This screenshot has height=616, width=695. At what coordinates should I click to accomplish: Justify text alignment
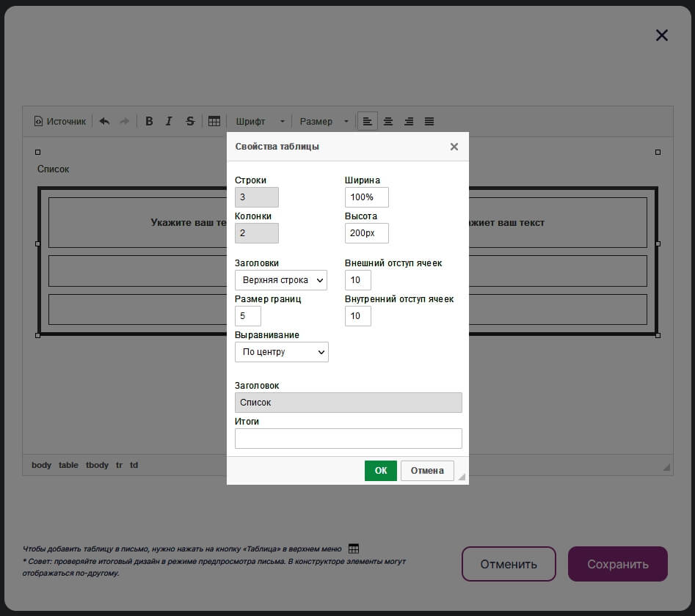click(x=429, y=121)
